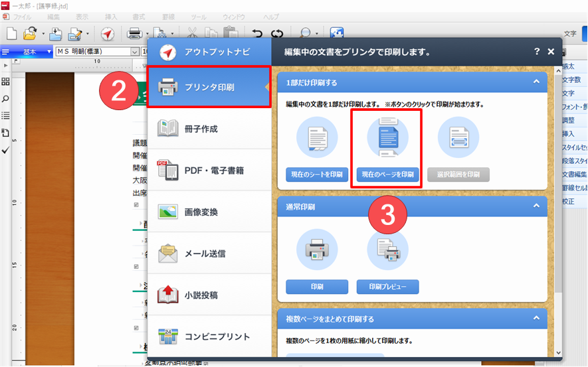Open the dropdown arrow next to printer icon
Image resolution: width=588 pixels, height=367 pixels.
click(147, 34)
